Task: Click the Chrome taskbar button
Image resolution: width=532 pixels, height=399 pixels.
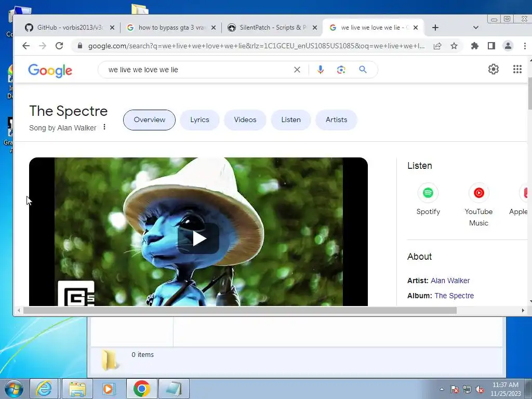Action: (141, 389)
